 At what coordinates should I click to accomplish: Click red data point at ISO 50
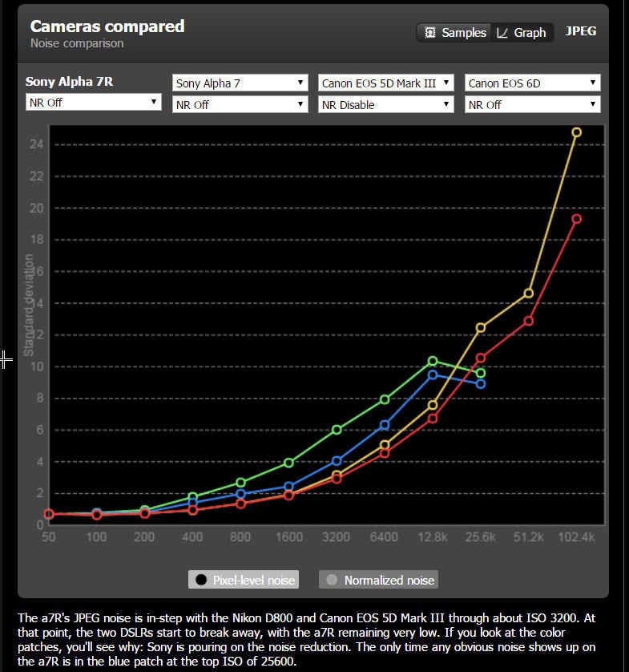[x=49, y=514]
